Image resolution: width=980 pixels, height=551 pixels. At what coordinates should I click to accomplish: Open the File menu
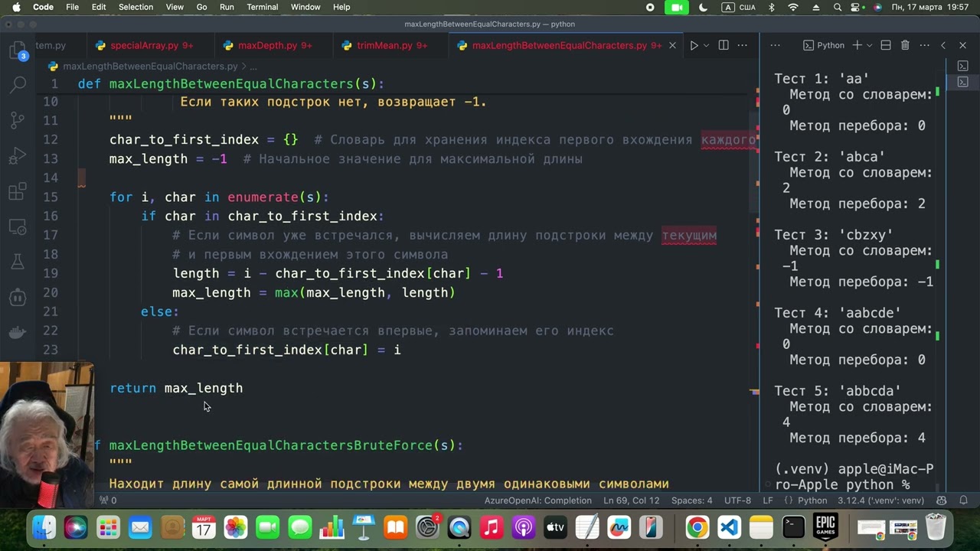[x=73, y=7]
